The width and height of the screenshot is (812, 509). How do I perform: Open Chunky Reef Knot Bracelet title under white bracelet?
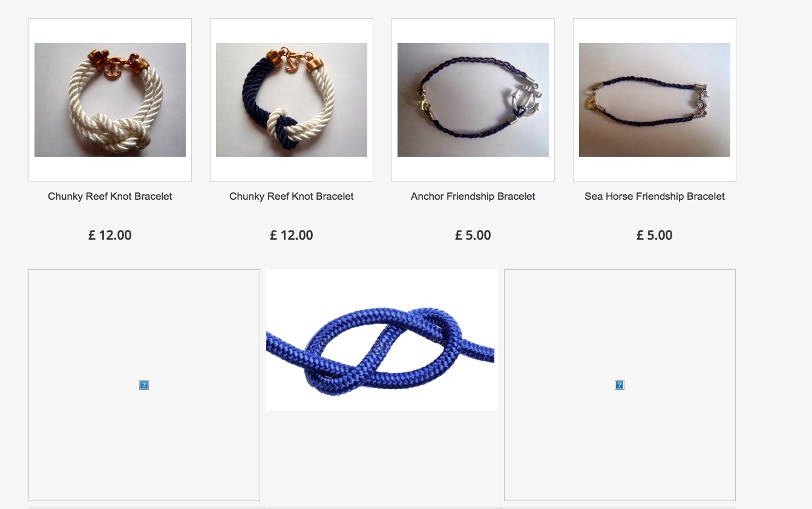[x=110, y=196]
